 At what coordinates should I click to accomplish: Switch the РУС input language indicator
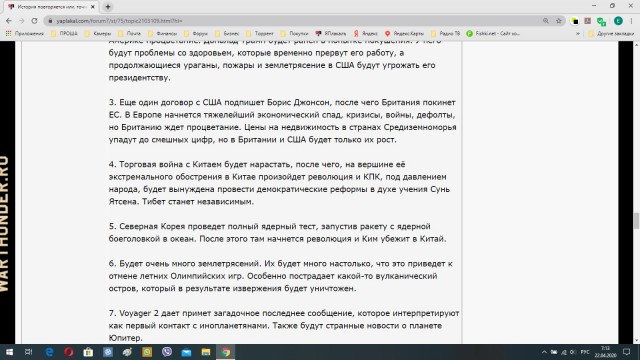pos(585,352)
